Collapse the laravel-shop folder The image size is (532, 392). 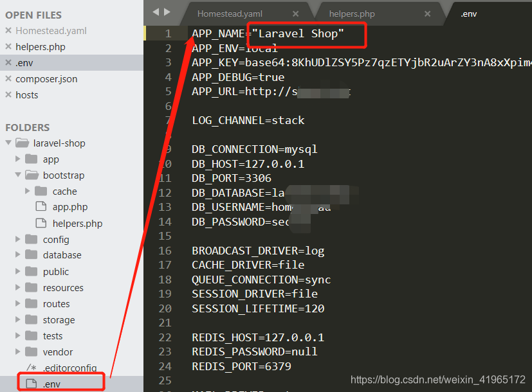10,143
